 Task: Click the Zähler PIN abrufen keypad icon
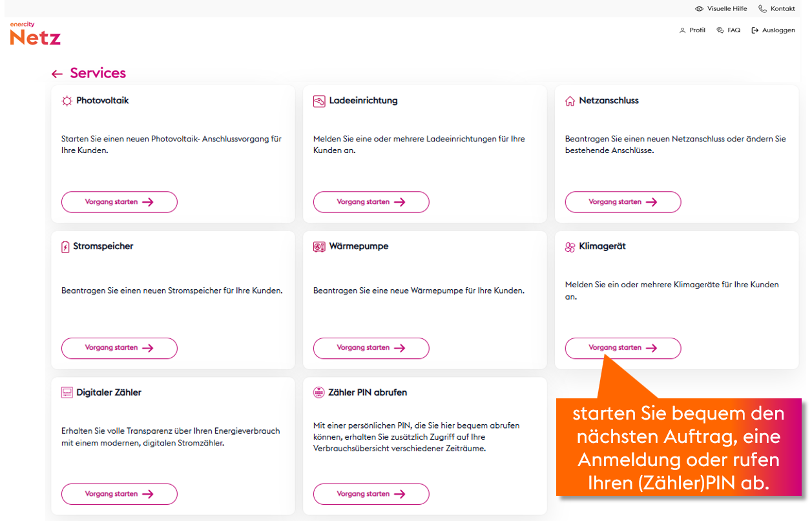318,392
